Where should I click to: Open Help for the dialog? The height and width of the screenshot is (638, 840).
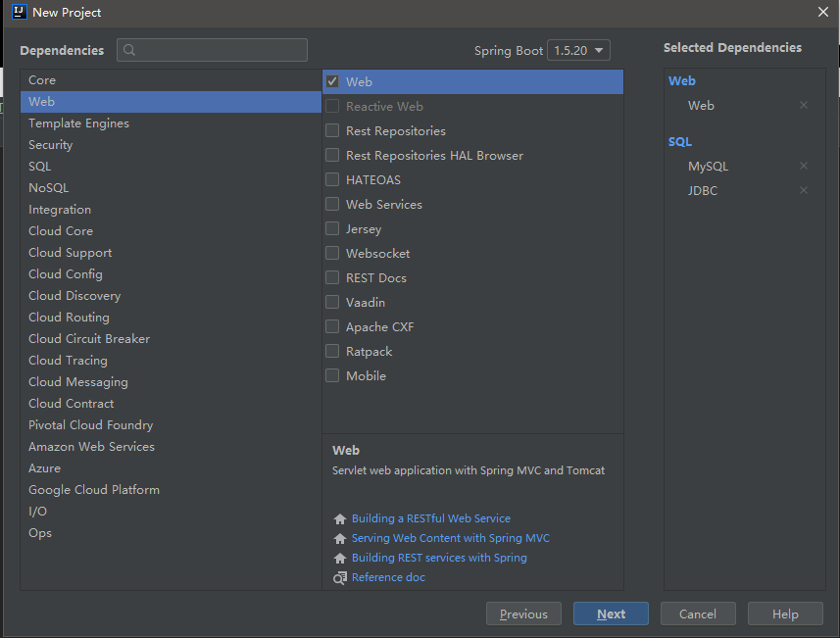785,613
